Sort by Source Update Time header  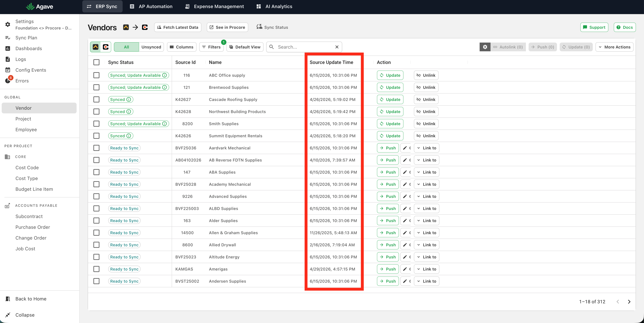331,62
